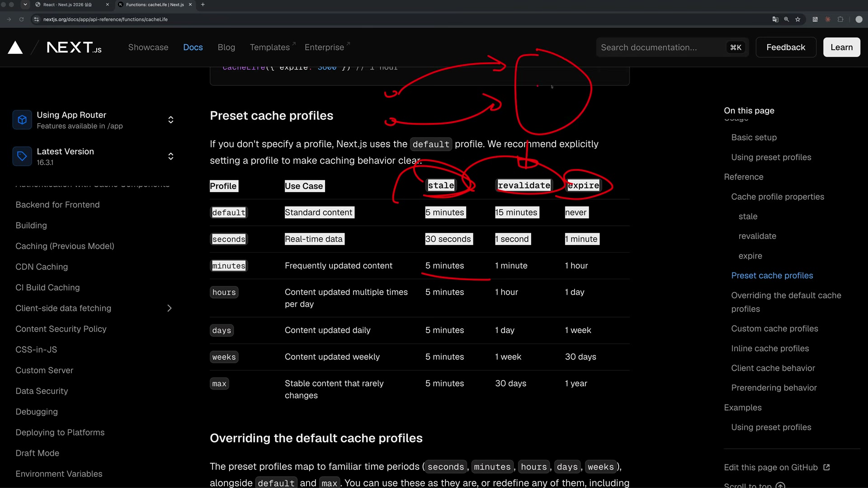
Task: Open a new browser tab with plus icon
Action: pos(203,5)
